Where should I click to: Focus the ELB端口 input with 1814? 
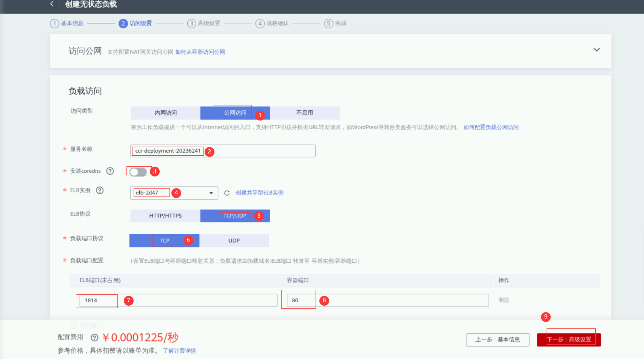(179, 300)
